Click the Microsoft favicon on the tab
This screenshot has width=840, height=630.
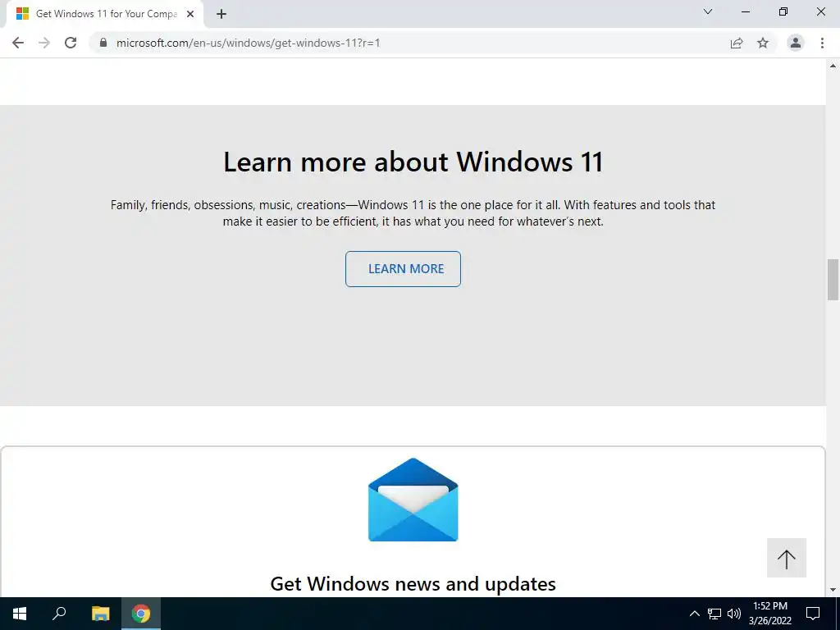click(22, 14)
